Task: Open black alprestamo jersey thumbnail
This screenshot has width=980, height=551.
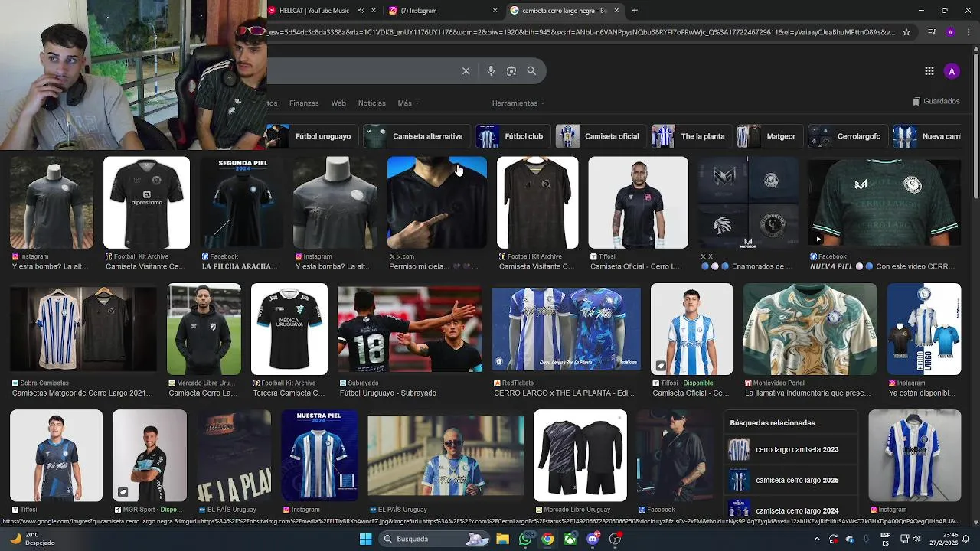Action: (x=146, y=203)
